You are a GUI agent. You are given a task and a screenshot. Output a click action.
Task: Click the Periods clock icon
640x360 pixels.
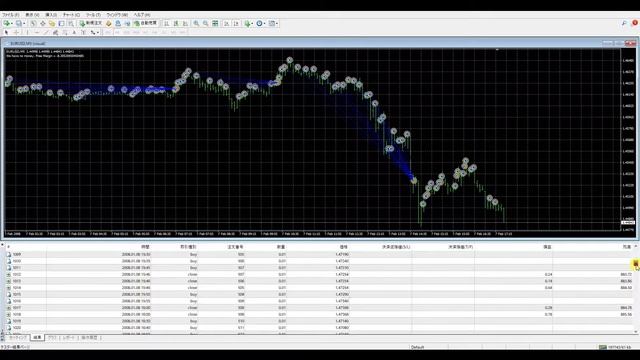pos(259,23)
